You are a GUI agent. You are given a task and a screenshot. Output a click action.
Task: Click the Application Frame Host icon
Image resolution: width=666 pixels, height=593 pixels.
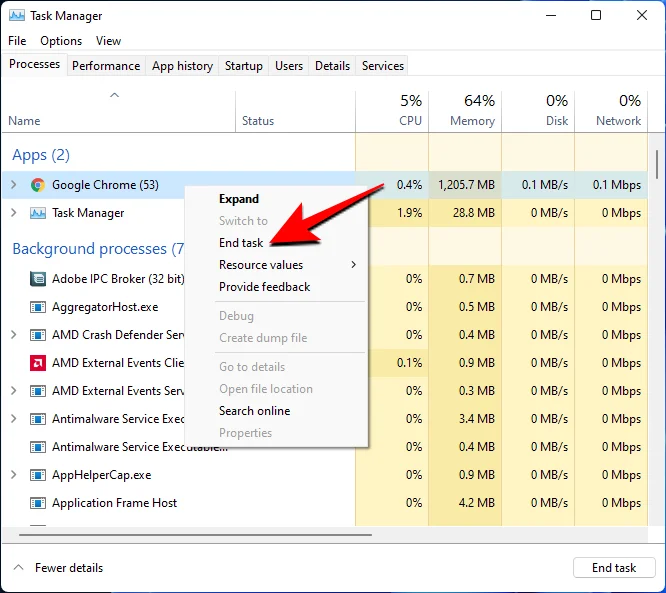coord(38,503)
